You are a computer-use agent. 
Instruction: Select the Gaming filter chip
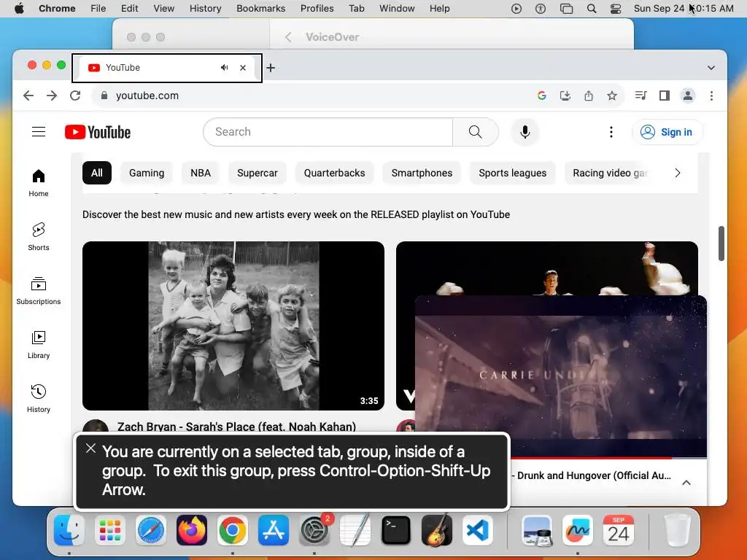147,173
